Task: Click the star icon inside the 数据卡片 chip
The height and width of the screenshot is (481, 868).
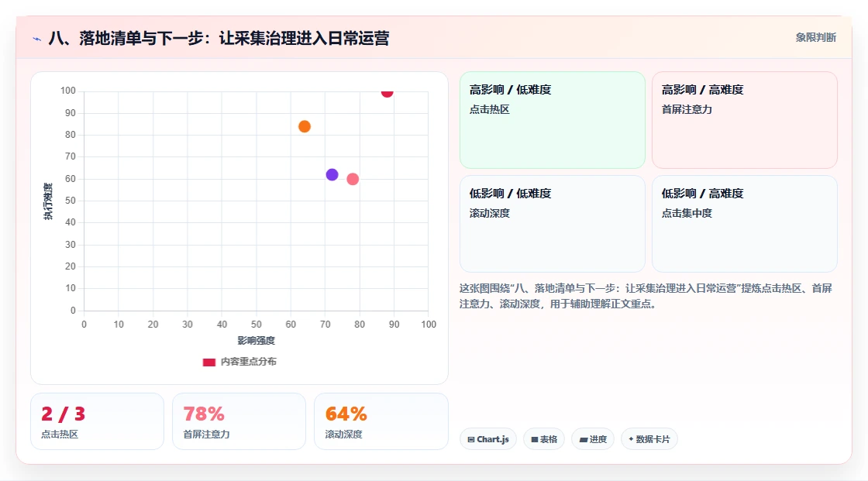Action: click(631, 439)
